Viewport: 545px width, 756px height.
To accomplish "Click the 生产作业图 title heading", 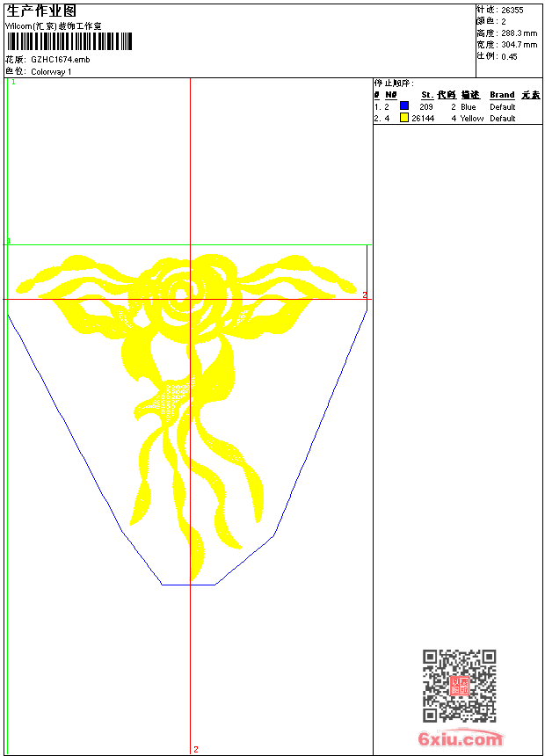I will click(x=41, y=11).
